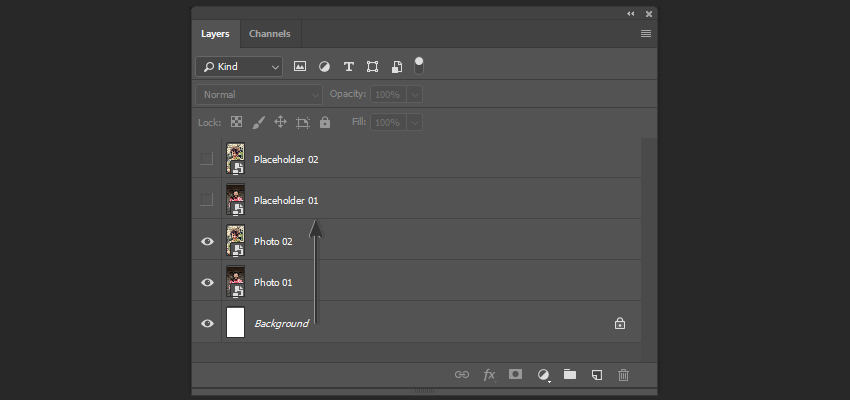Filter for type layers icon
Viewport: 850px width, 400px height.
pos(349,66)
